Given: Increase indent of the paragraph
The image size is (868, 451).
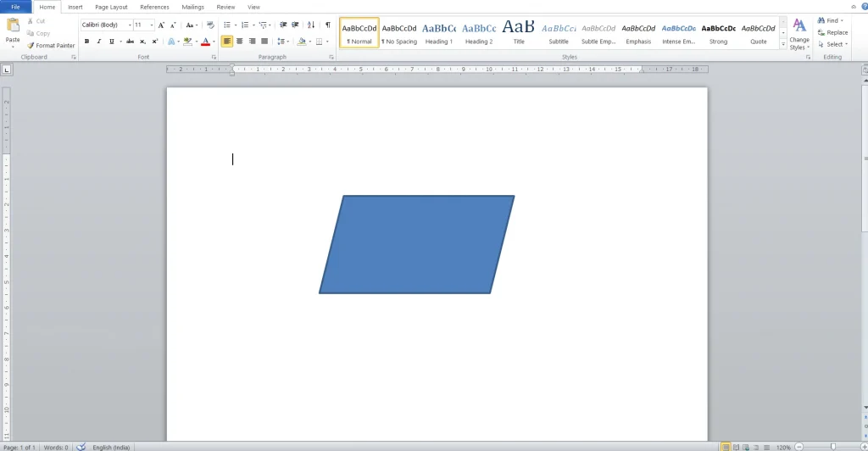Looking at the screenshot, I should pos(295,25).
